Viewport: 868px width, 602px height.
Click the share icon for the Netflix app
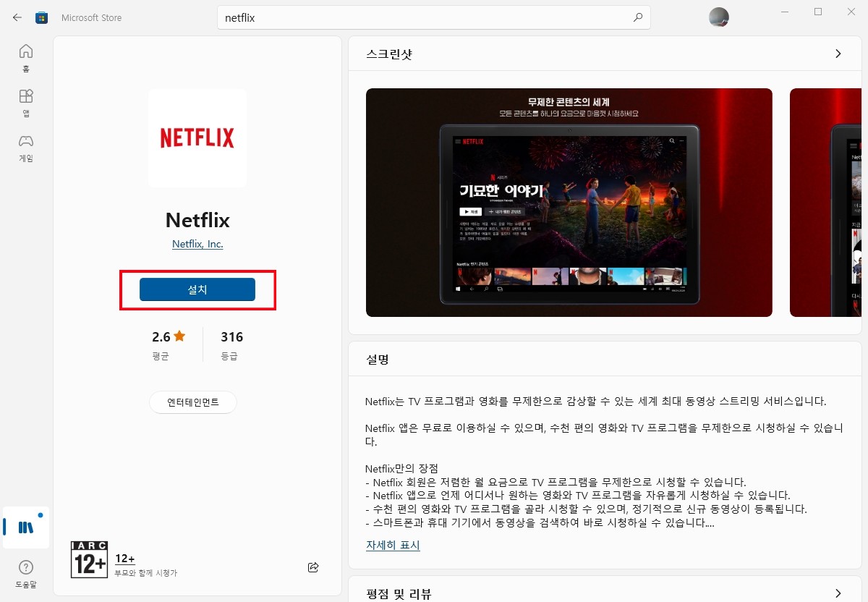coord(313,567)
